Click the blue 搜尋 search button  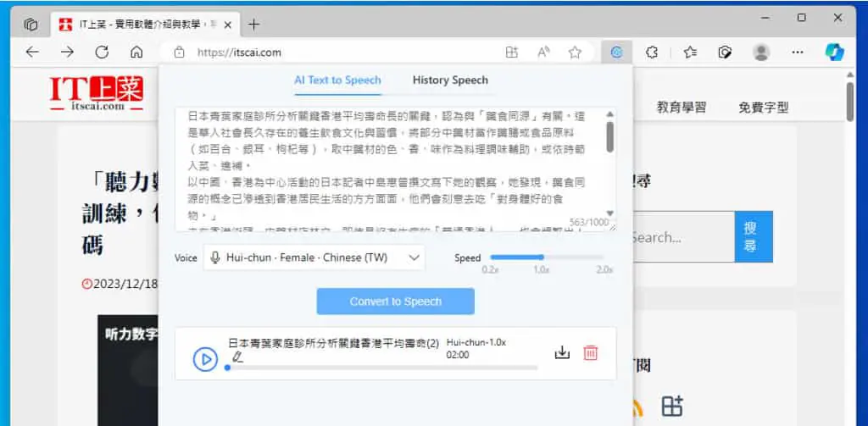click(754, 237)
